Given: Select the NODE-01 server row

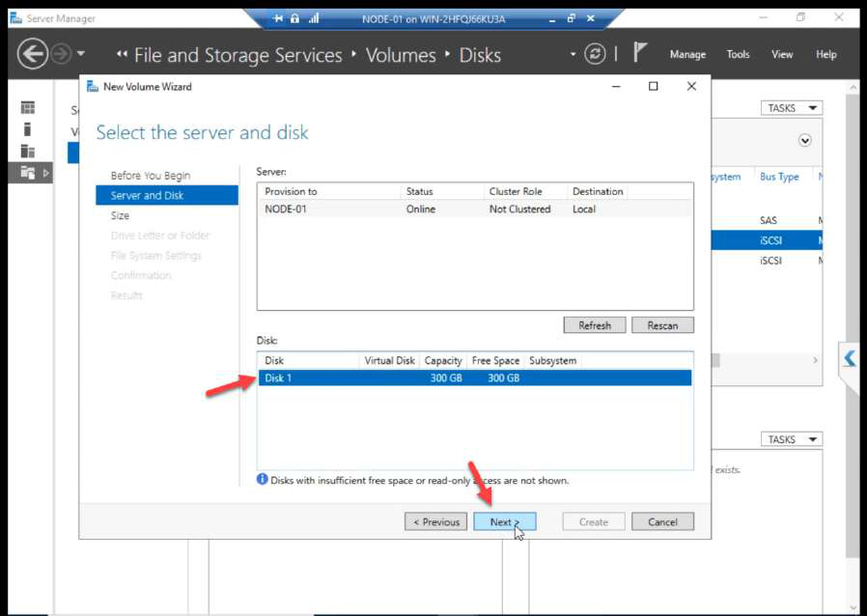Looking at the screenshot, I should pyautogui.click(x=474, y=209).
